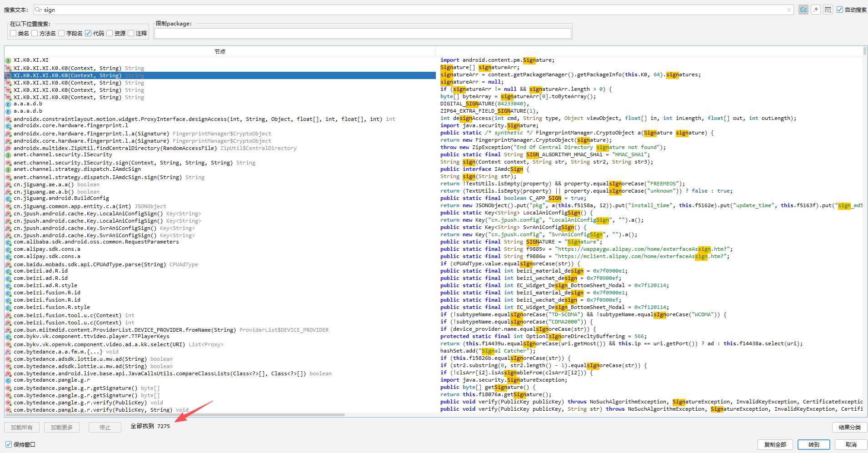This screenshot has width=868, height=453.
Task: Enable the regex .* search option
Action: pos(816,10)
